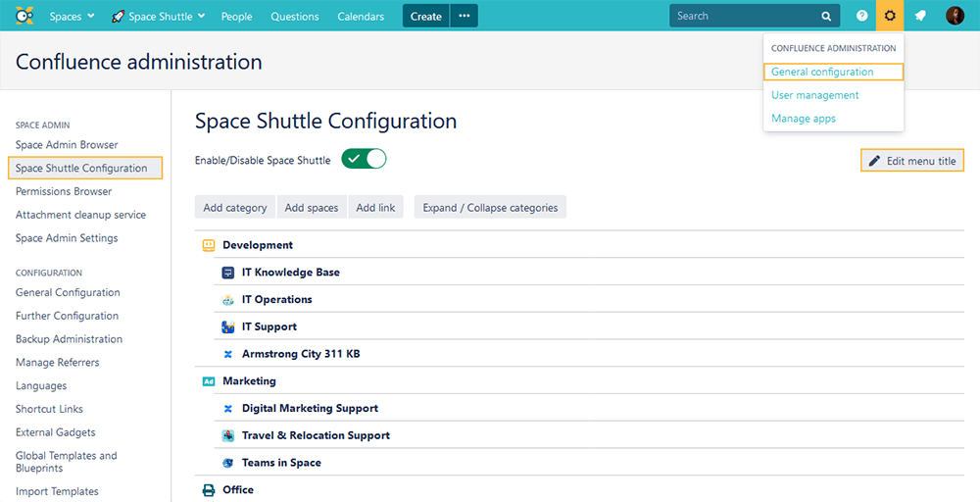Image resolution: width=980 pixels, height=502 pixels.
Task: Open Attachment cleanup service sidebar link
Action: point(80,215)
